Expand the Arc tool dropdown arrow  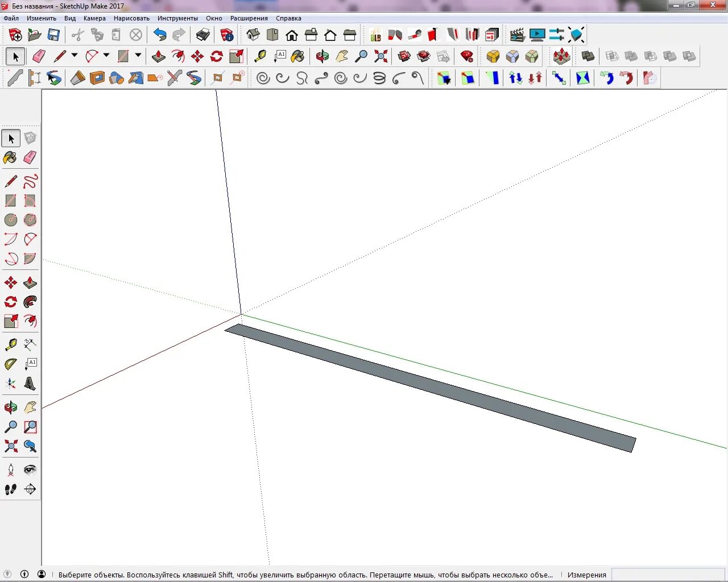(x=106, y=56)
